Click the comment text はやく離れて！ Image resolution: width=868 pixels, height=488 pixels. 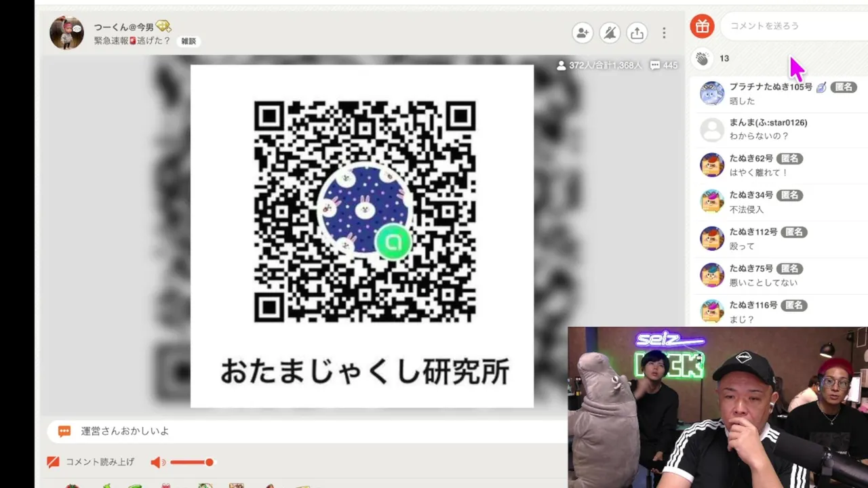759,173
